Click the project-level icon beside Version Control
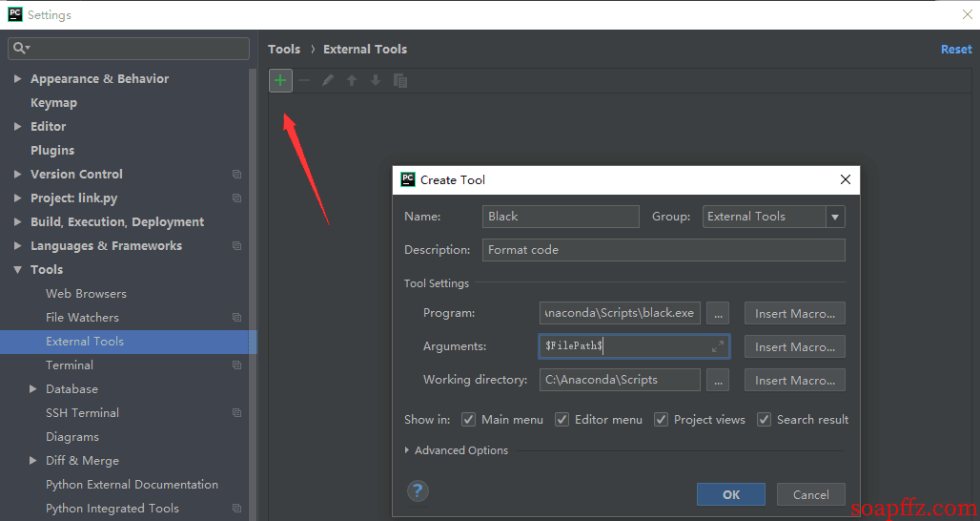The width and height of the screenshot is (980, 521). (x=236, y=174)
